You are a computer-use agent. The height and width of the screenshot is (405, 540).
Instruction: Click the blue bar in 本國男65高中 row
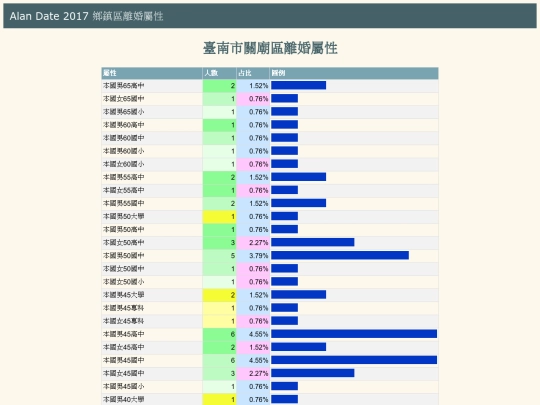[x=299, y=85]
